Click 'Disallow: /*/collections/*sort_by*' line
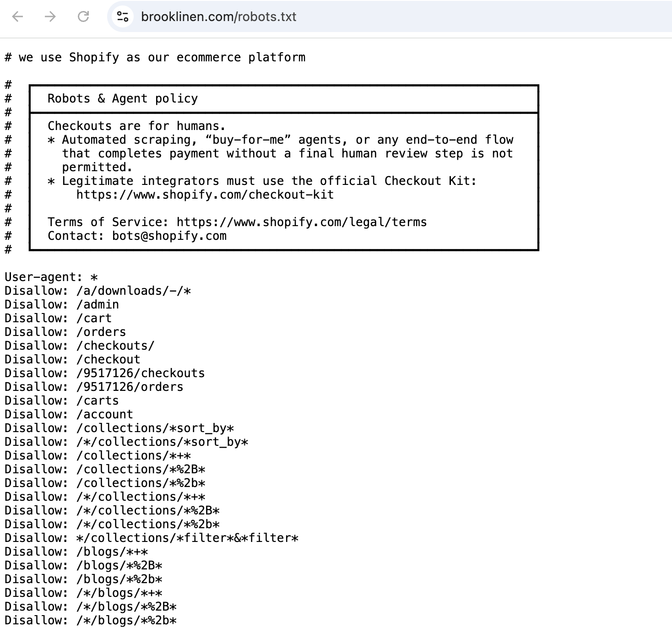Viewport: 672px width, 628px height. point(127,442)
